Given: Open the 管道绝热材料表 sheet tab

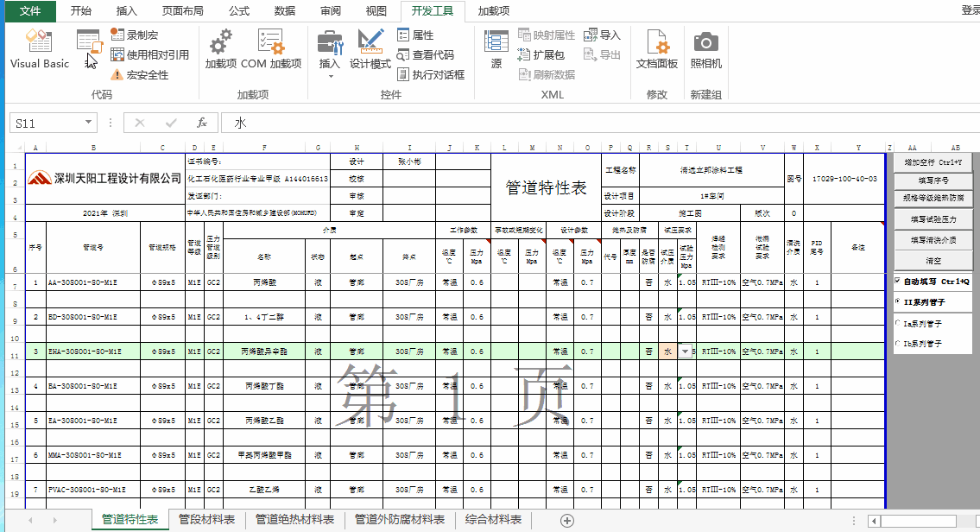Looking at the screenshot, I should click(x=295, y=520).
